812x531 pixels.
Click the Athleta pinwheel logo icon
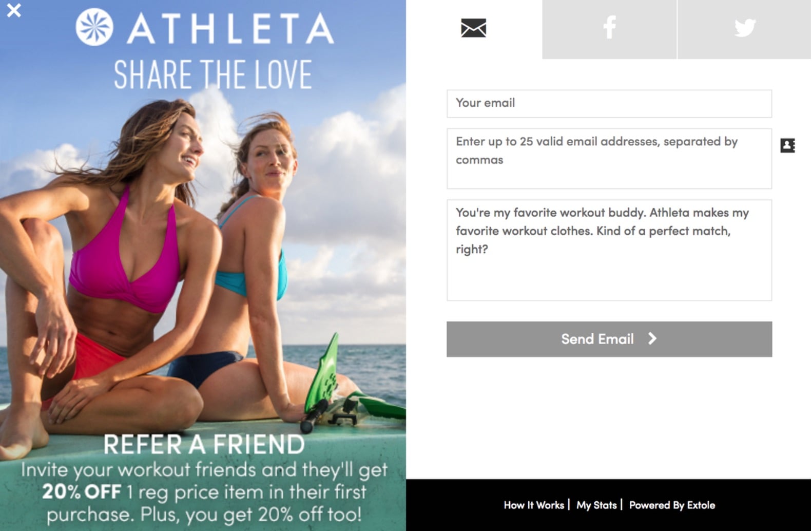(x=94, y=27)
